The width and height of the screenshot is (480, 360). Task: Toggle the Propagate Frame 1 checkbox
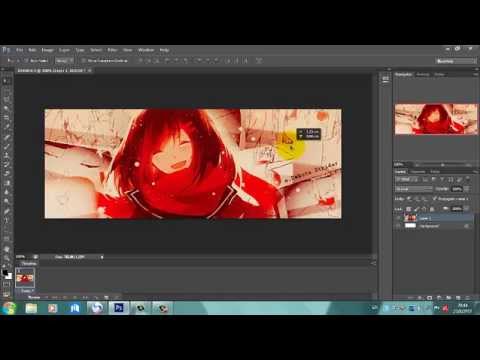(x=434, y=199)
